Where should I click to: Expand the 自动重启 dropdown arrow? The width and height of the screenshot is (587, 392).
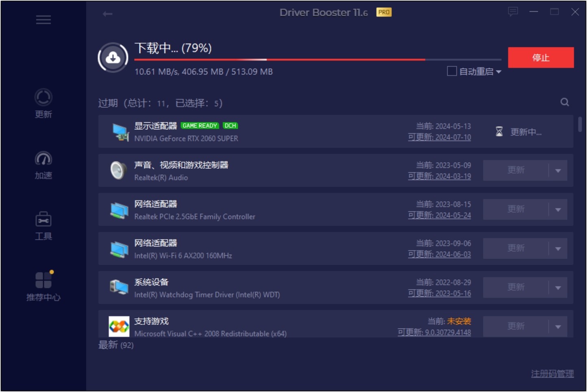click(x=499, y=72)
